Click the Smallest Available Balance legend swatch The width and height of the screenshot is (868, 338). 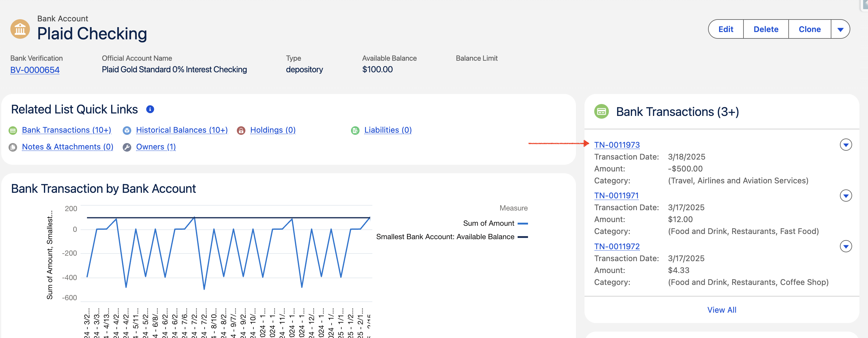pyautogui.click(x=523, y=237)
